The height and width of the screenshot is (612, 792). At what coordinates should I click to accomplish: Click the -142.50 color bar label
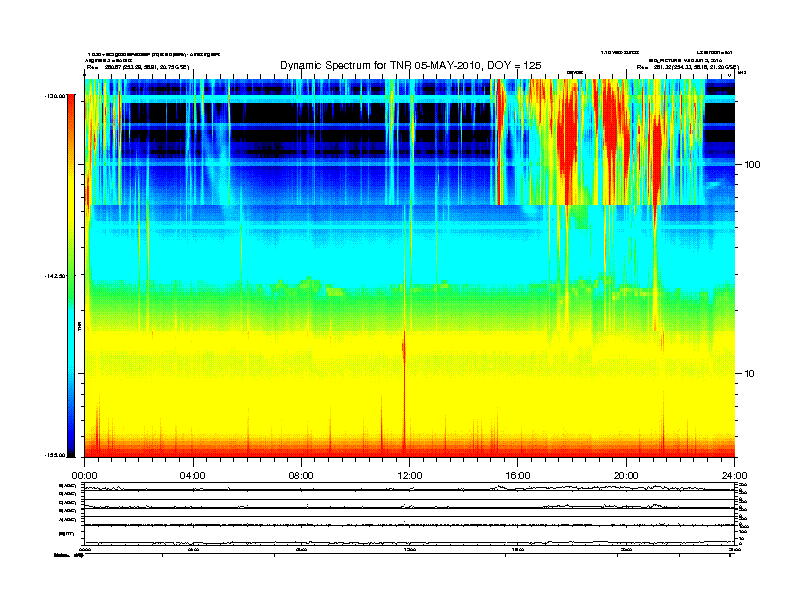click(x=56, y=276)
